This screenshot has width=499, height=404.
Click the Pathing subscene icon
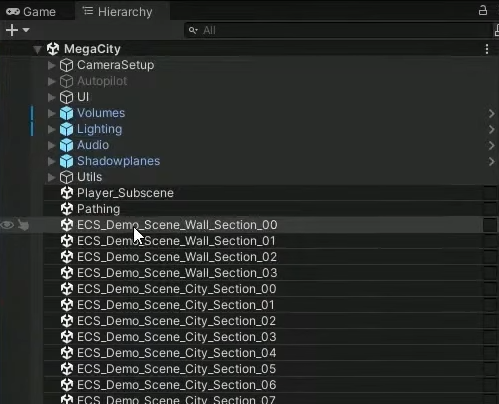(67, 209)
